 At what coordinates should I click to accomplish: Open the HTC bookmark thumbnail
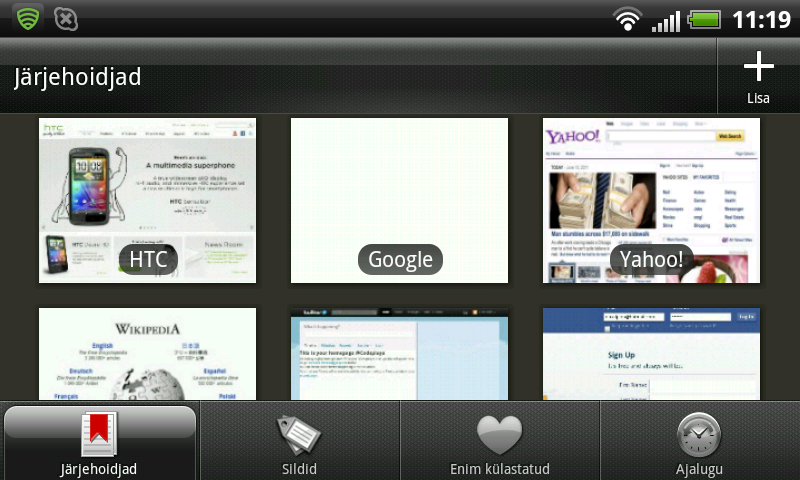(x=147, y=200)
